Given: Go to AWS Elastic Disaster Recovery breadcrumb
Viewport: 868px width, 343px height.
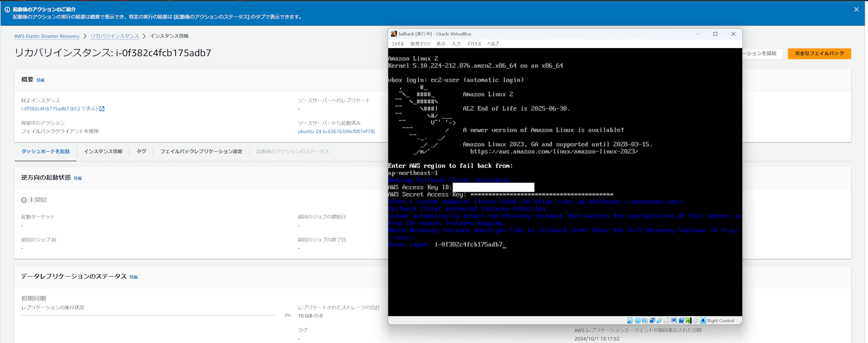Looking at the screenshot, I should 47,36.
